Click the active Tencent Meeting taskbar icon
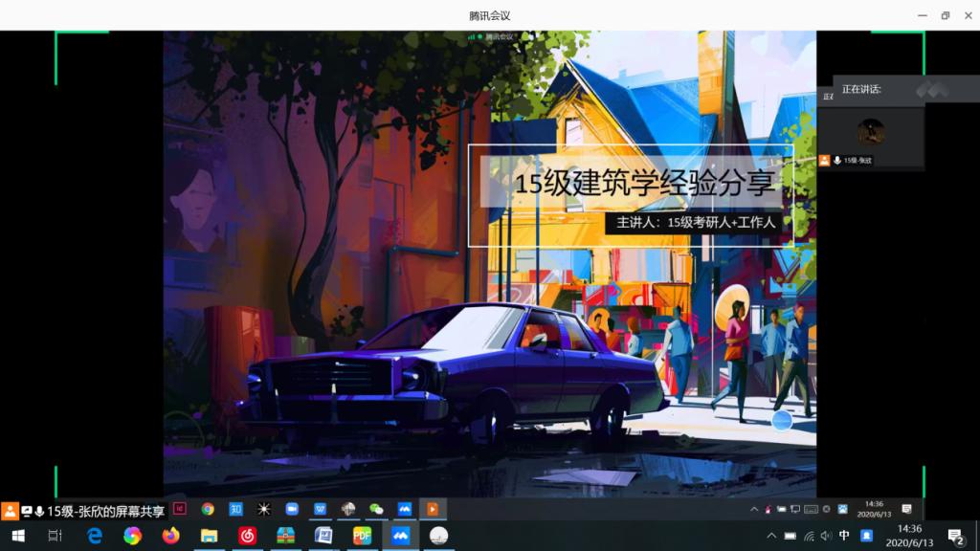The height and width of the screenshot is (551, 980). coord(400,536)
